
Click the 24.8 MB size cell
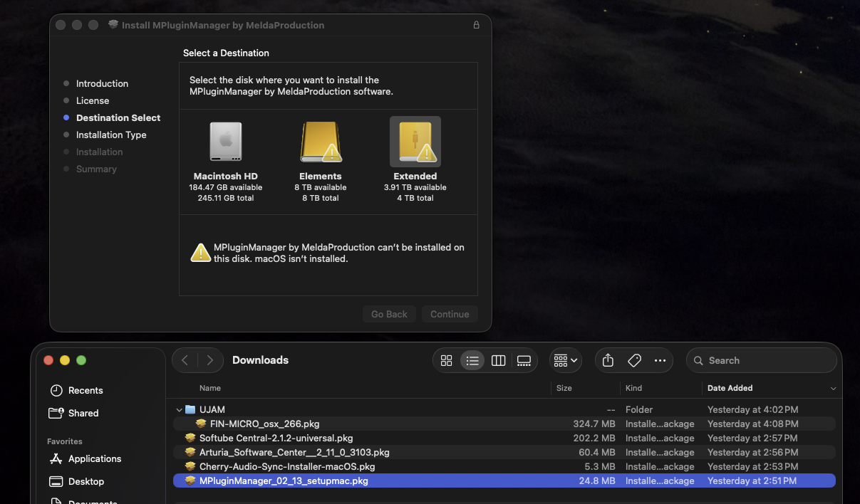click(596, 481)
